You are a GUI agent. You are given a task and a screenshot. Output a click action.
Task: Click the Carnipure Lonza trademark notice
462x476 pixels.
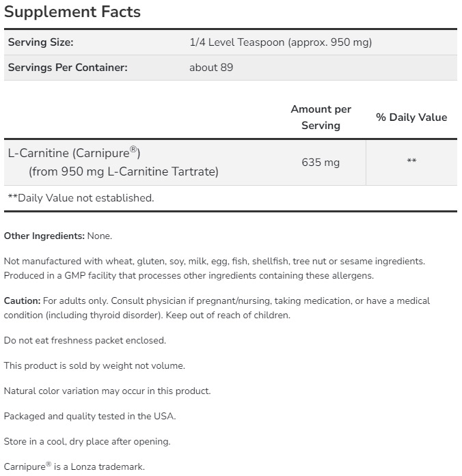point(74,467)
